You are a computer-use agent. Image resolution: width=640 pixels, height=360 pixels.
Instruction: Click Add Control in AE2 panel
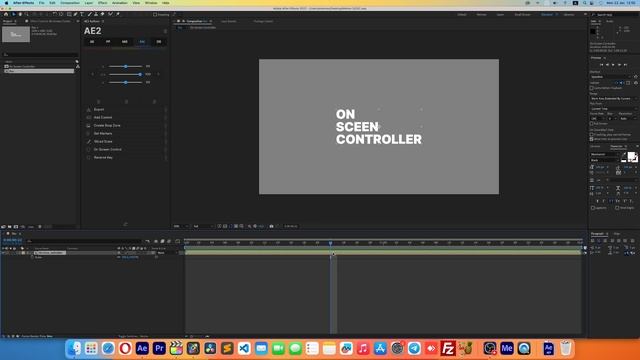click(103, 118)
